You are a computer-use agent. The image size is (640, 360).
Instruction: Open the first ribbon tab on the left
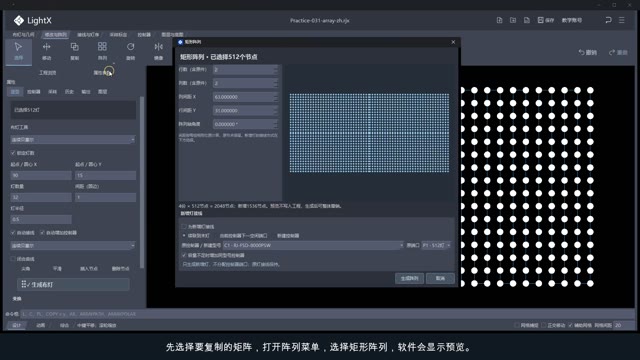[23, 35]
